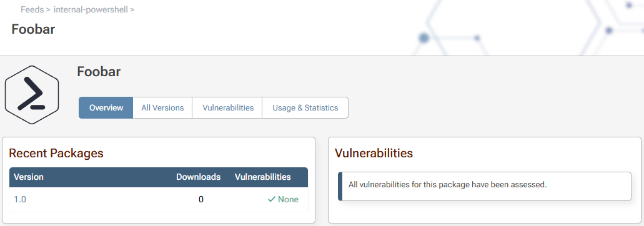Screen dimensions: 644x226
Task: Click the PowerShell hexagon package icon
Action: [x=32, y=95]
